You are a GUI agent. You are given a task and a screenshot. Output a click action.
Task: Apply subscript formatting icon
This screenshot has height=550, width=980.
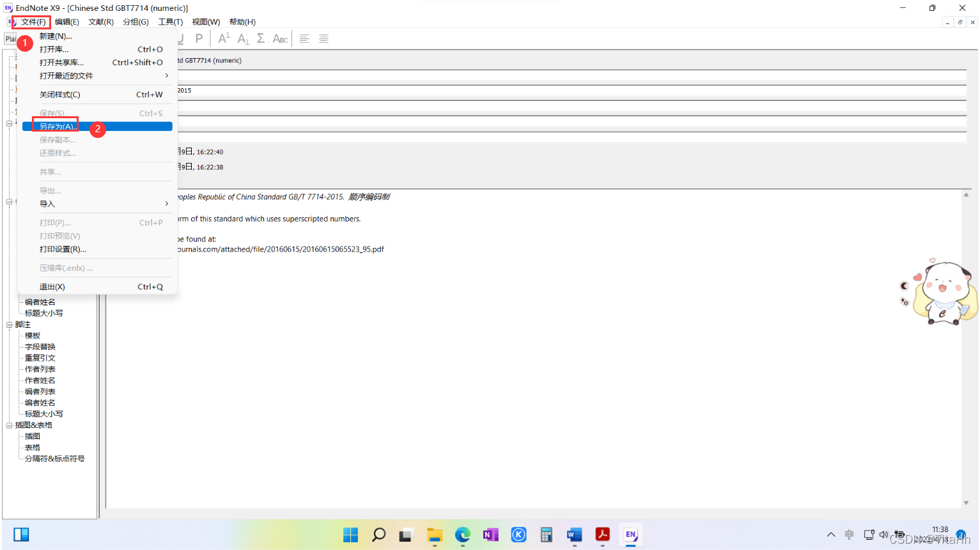(x=243, y=38)
